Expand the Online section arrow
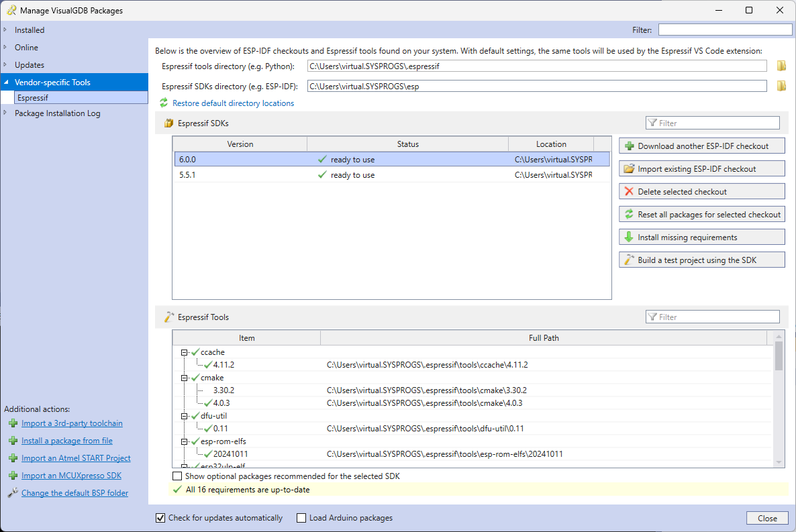This screenshot has width=796, height=532. (5, 47)
